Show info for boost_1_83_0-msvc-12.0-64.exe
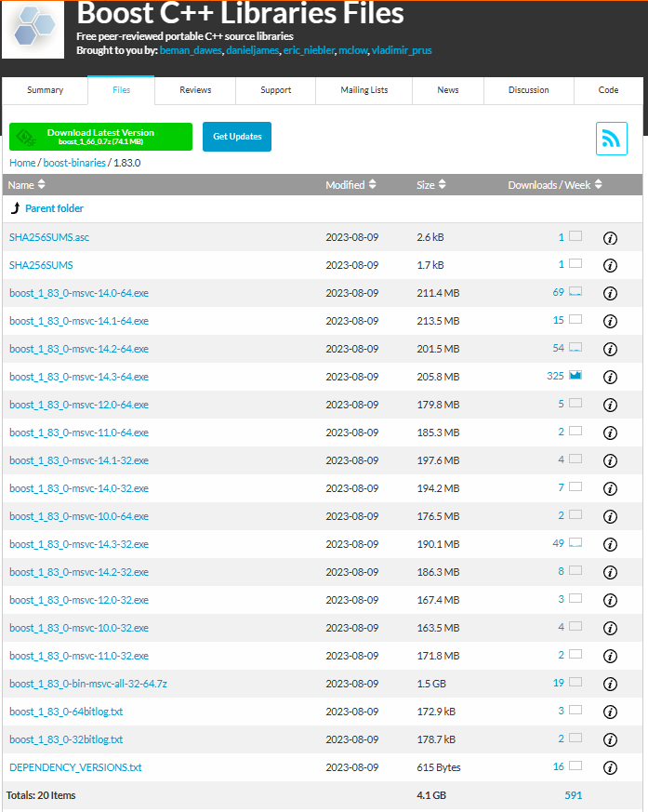Viewport: 648px width, 812px height. point(610,405)
